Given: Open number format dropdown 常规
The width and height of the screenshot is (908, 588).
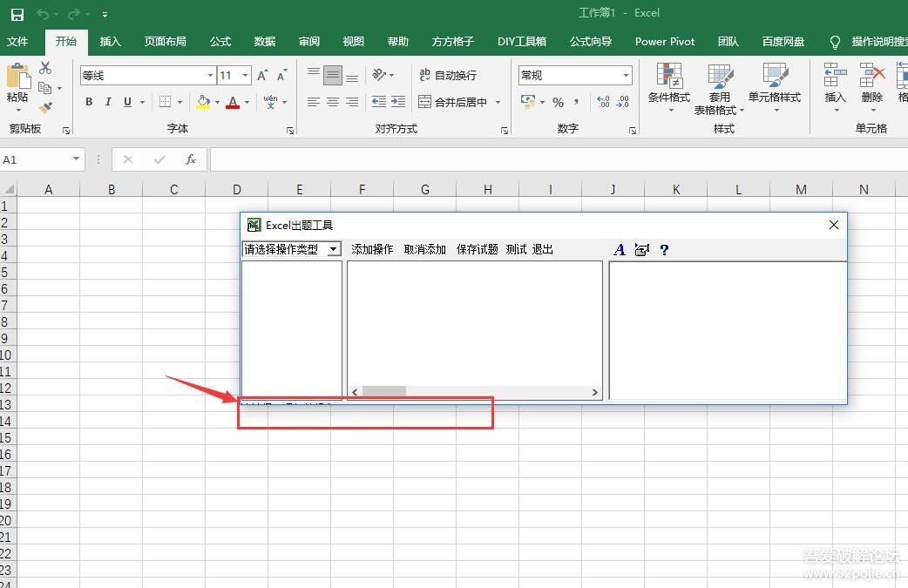Looking at the screenshot, I should coord(626,75).
